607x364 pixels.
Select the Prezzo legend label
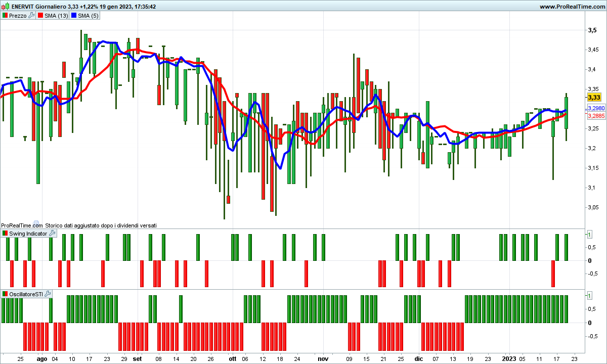point(18,16)
